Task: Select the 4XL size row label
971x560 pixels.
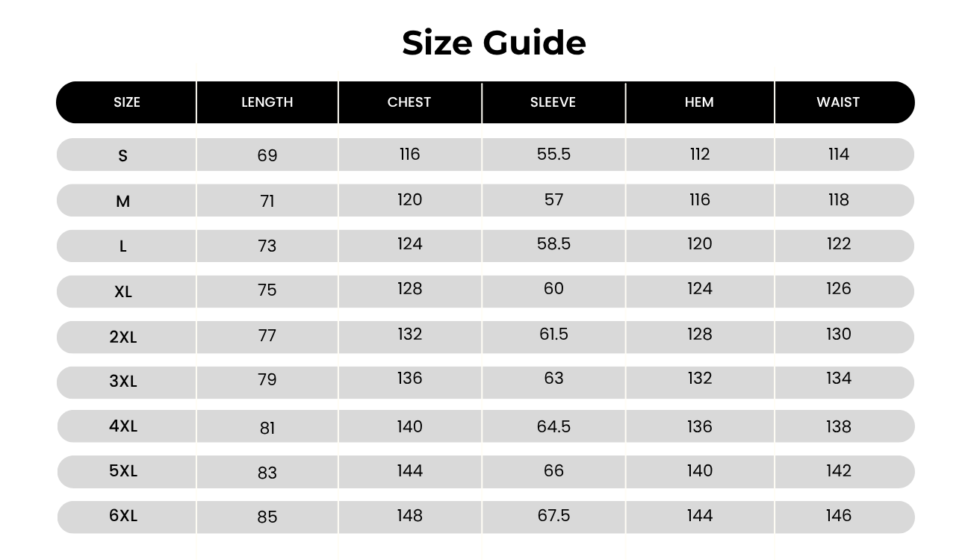Action: click(x=123, y=426)
